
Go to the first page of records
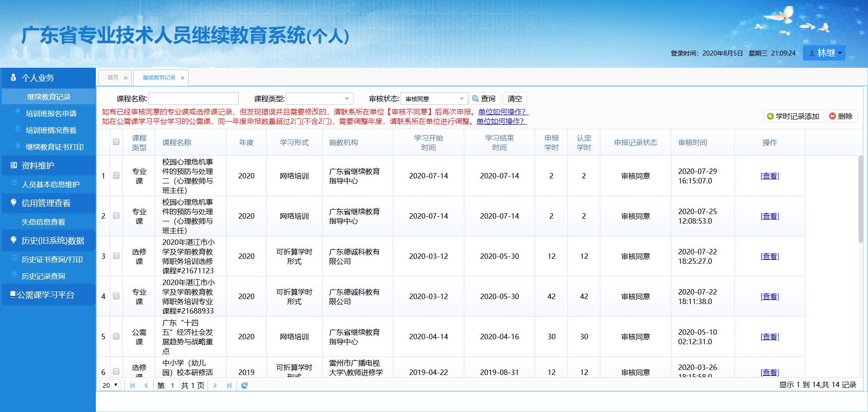[x=132, y=385]
